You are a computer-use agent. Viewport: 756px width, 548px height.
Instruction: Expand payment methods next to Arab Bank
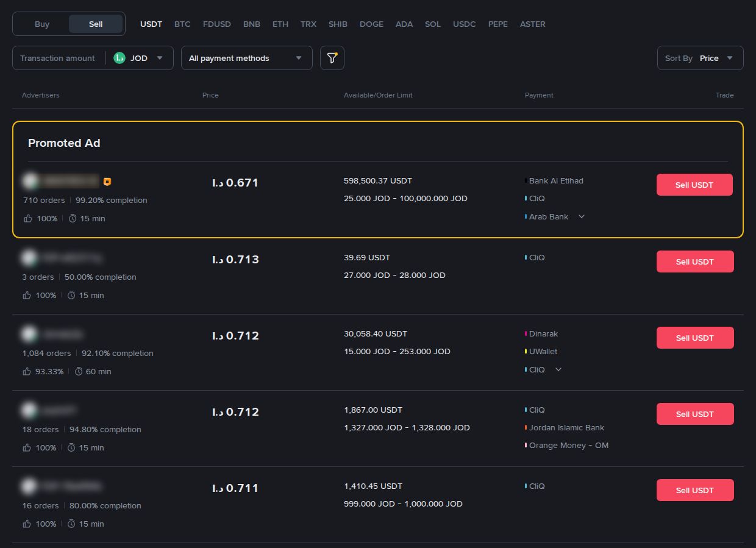[x=582, y=216]
